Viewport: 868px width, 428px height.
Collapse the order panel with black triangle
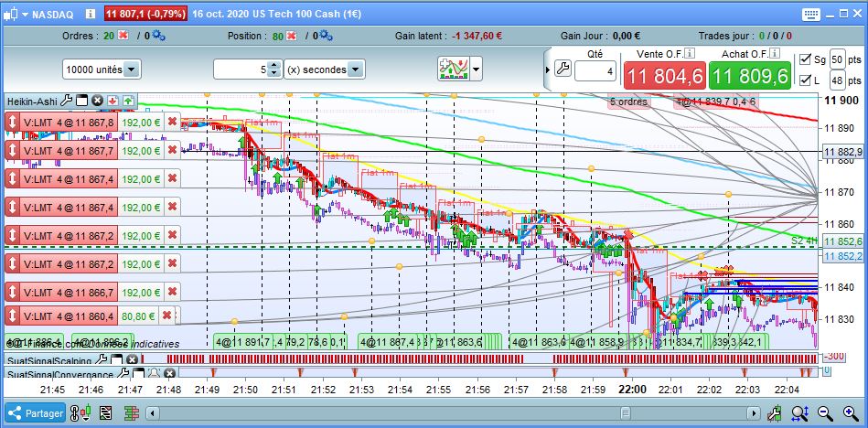tap(548, 70)
